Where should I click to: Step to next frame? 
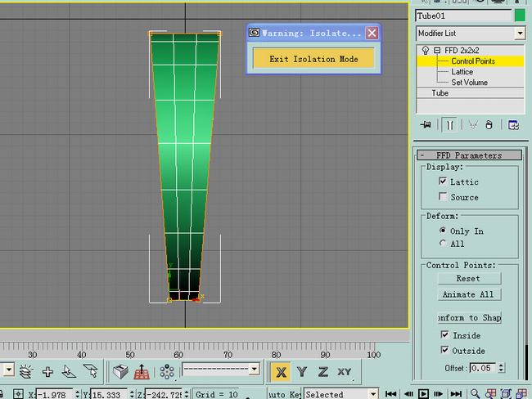point(439,394)
